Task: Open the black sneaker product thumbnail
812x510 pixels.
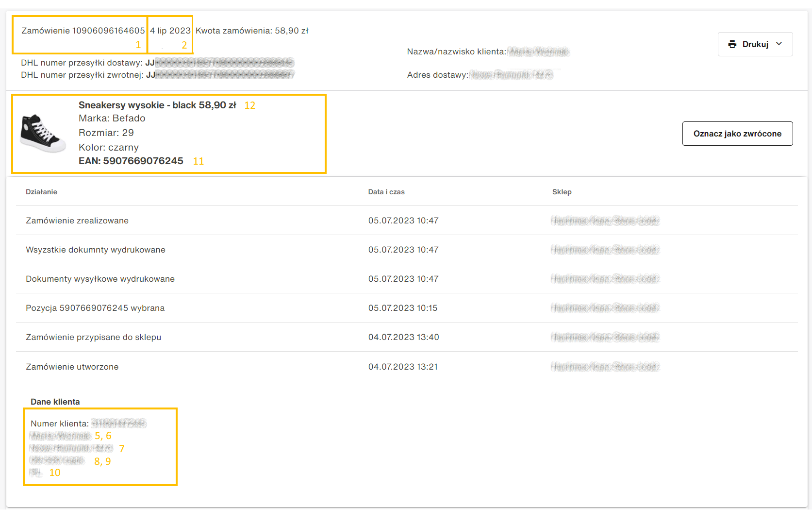Action: 43,134
